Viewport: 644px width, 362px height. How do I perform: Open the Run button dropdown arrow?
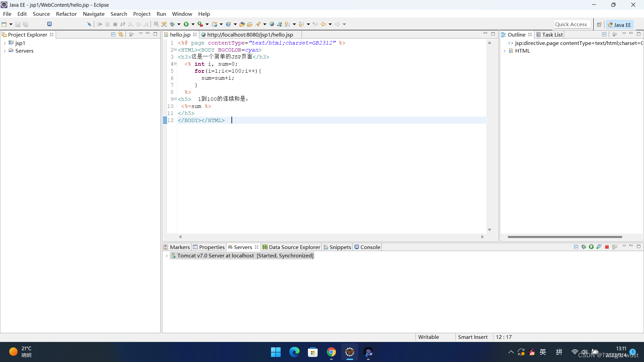[193, 24]
